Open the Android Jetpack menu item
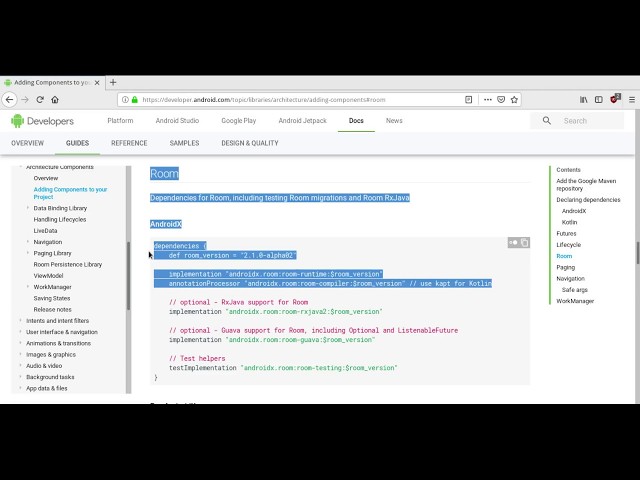This screenshot has height=480, width=640. tap(302, 121)
